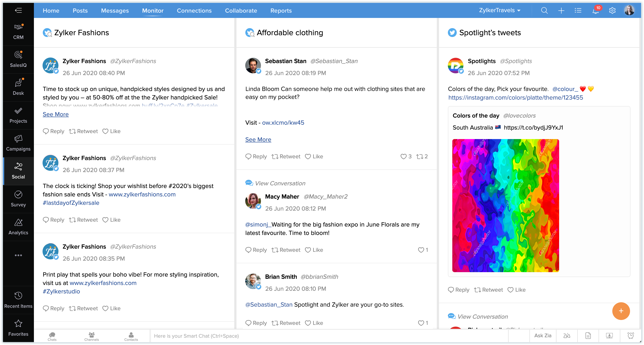Expand the ZylkerTravels brand dropdown

(500, 10)
